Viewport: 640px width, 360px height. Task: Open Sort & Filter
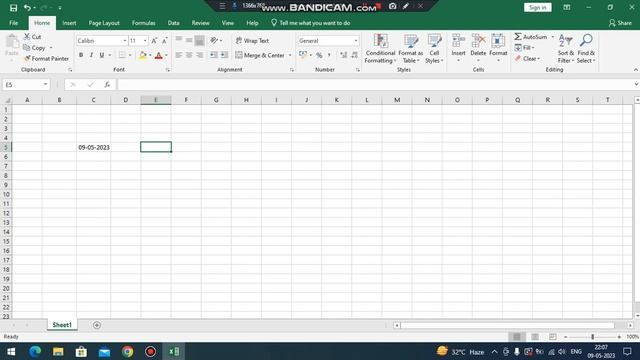pyautogui.click(x=566, y=49)
